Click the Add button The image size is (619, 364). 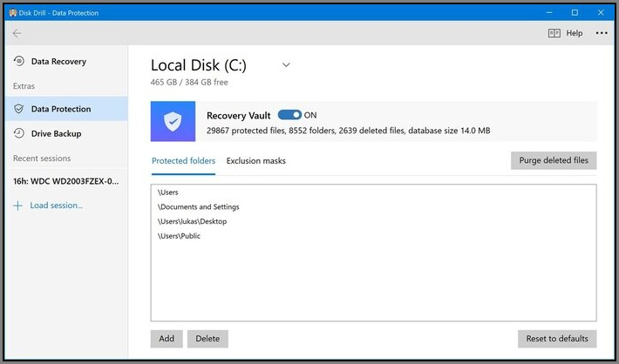tap(167, 339)
